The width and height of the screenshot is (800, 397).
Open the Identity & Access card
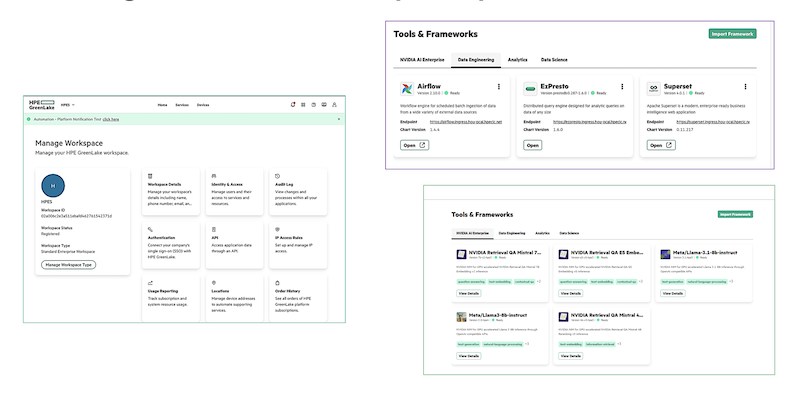pos(234,192)
